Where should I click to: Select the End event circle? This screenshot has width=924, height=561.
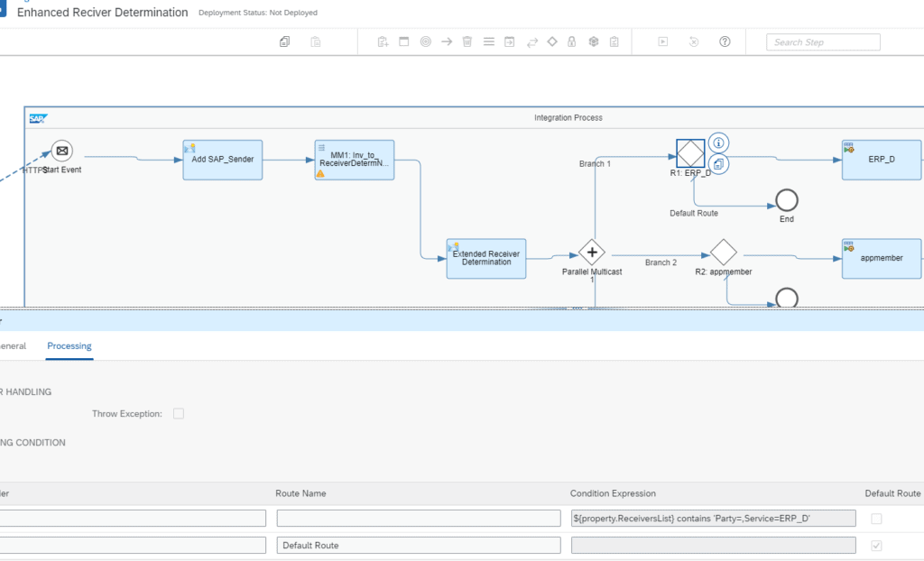tap(787, 200)
